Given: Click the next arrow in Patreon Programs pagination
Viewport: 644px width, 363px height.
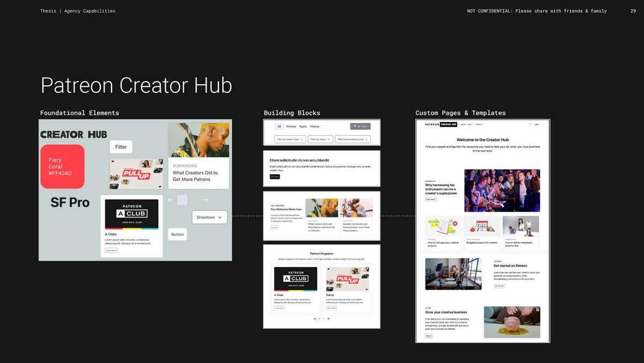Looking at the screenshot, I should (x=328, y=319).
